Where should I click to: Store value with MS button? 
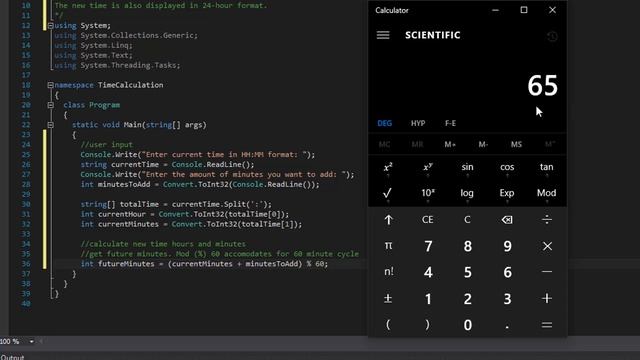tap(516, 144)
